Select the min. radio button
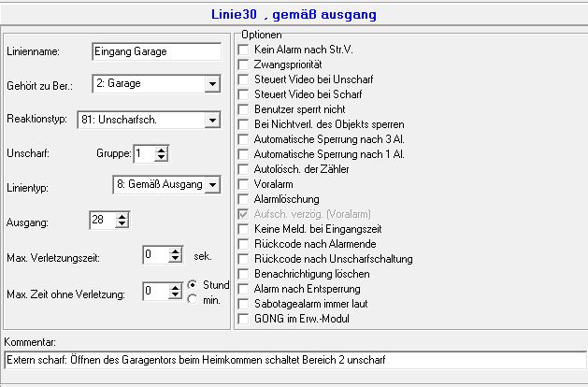The width and height of the screenshot is (588, 387). [x=192, y=299]
